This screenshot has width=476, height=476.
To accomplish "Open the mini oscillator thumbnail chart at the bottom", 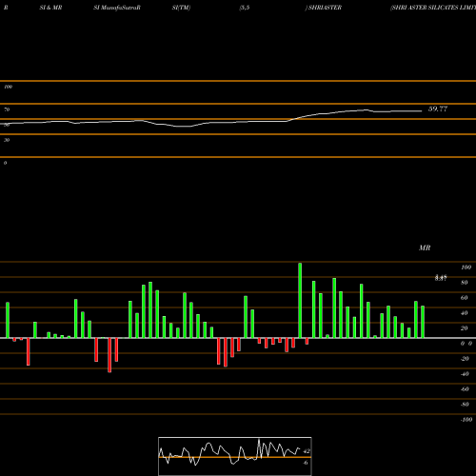I will (x=235, y=456).
